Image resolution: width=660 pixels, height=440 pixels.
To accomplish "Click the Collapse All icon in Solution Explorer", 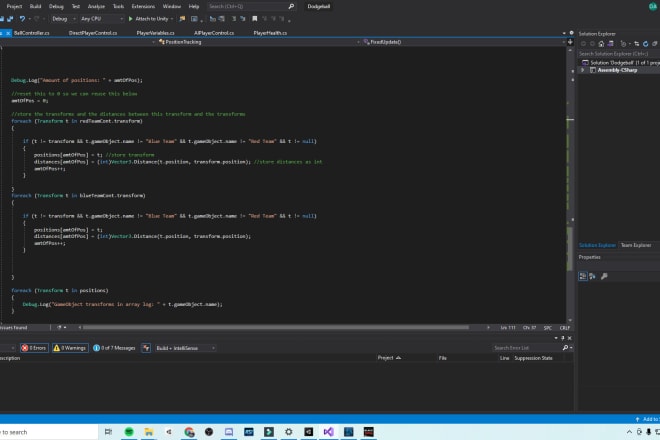I will click(655, 44).
